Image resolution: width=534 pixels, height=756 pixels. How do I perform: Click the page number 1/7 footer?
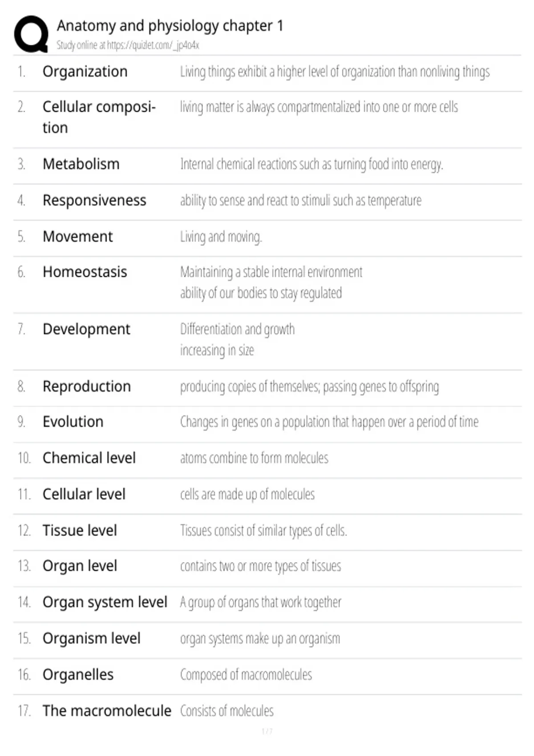(x=267, y=731)
